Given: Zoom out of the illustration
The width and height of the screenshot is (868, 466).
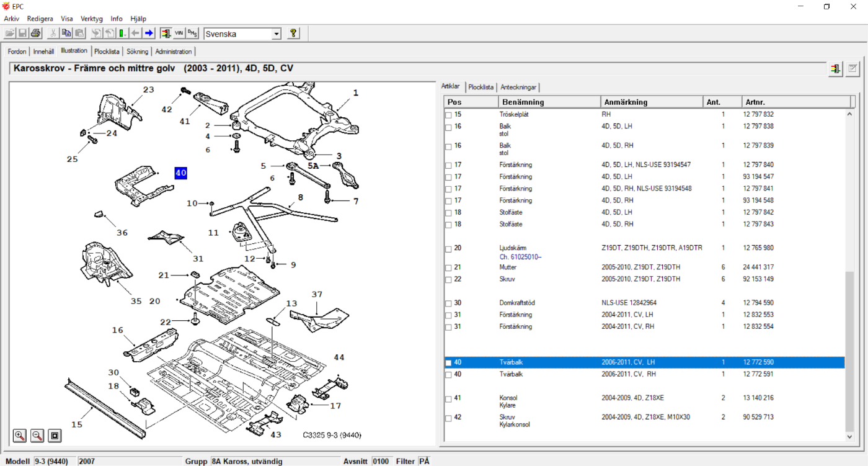Looking at the screenshot, I should click(37, 435).
